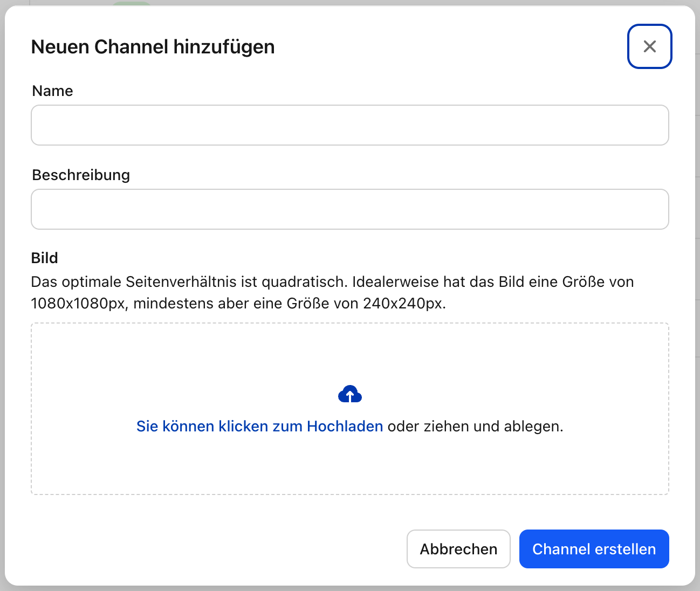Viewport: 700px width, 591px height.
Task: Cancel the dialog via Abbrechen
Action: (458, 548)
